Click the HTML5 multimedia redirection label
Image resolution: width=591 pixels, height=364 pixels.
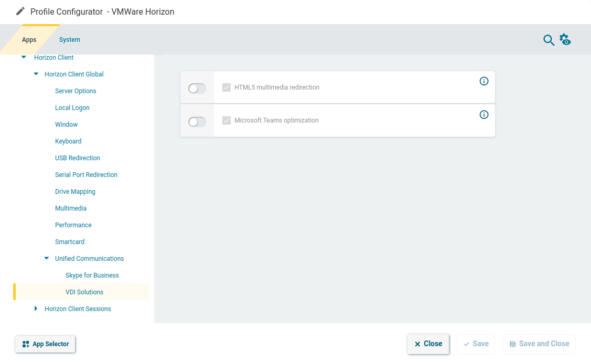pos(277,87)
